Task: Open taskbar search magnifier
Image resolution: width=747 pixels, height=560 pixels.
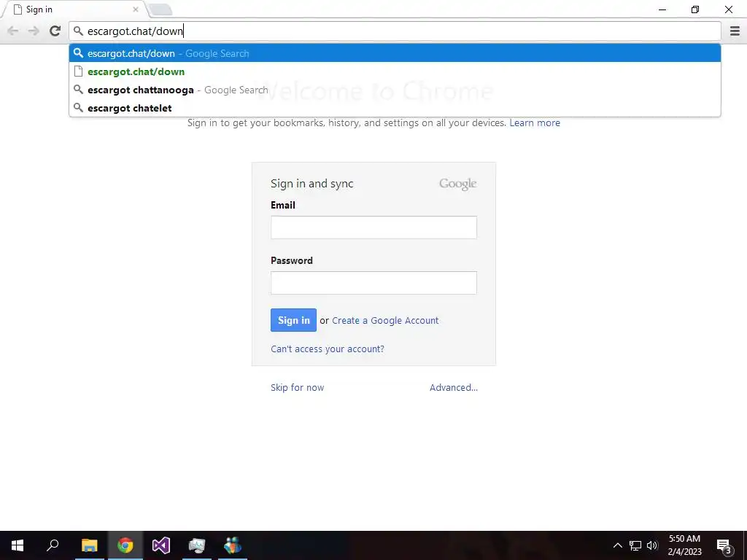Action: (x=53, y=545)
